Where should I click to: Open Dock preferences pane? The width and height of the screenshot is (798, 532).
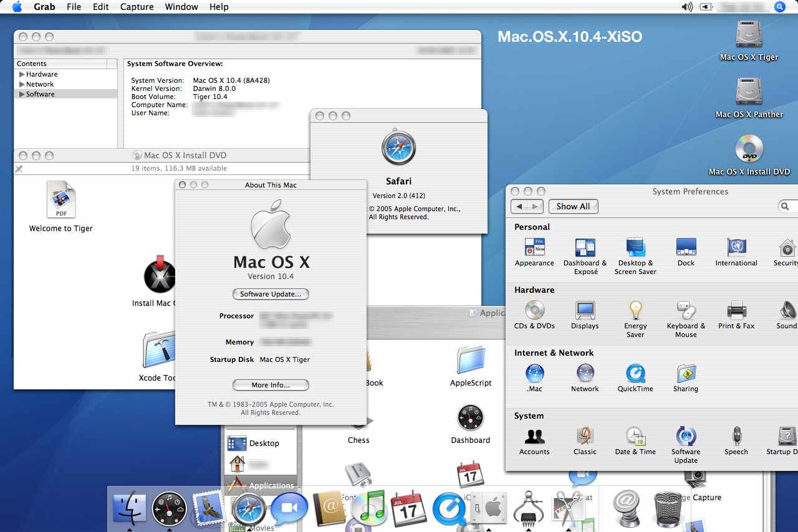tap(686, 252)
